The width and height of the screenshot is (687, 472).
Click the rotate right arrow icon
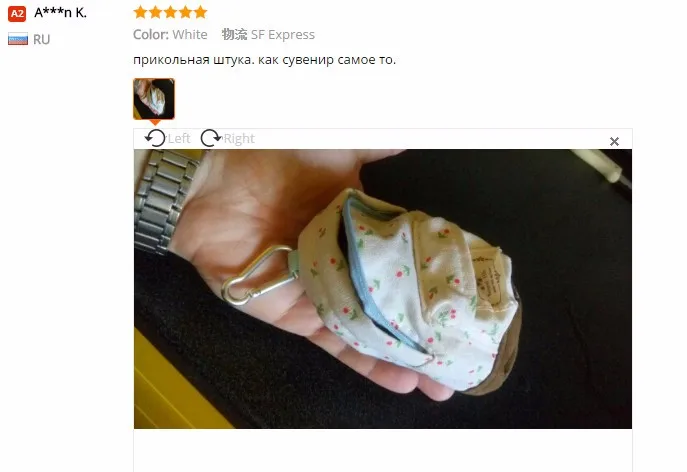coord(211,138)
